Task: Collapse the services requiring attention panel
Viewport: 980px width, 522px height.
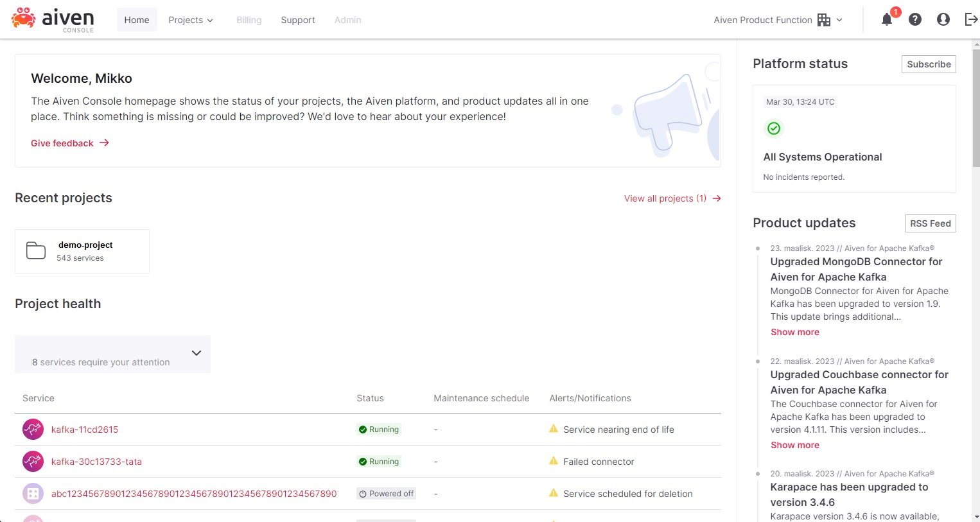Action: pyautogui.click(x=196, y=353)
